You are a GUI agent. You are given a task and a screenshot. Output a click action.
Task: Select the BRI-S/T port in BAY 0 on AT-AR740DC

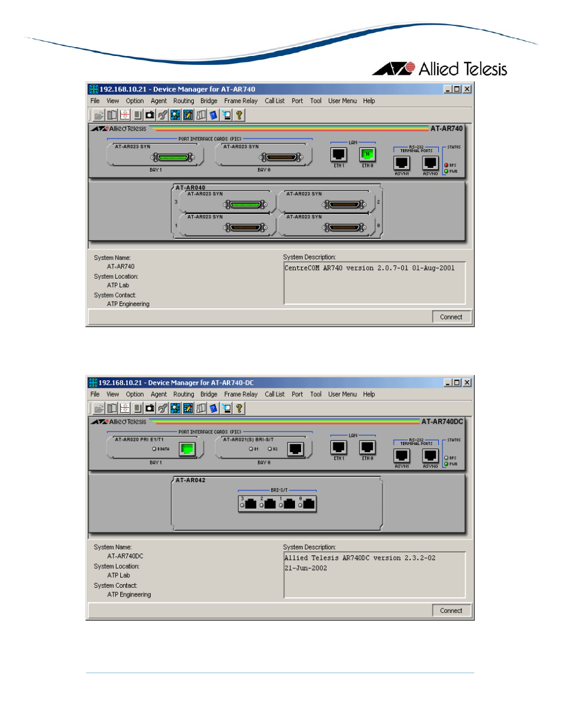[x=296, y=449]
